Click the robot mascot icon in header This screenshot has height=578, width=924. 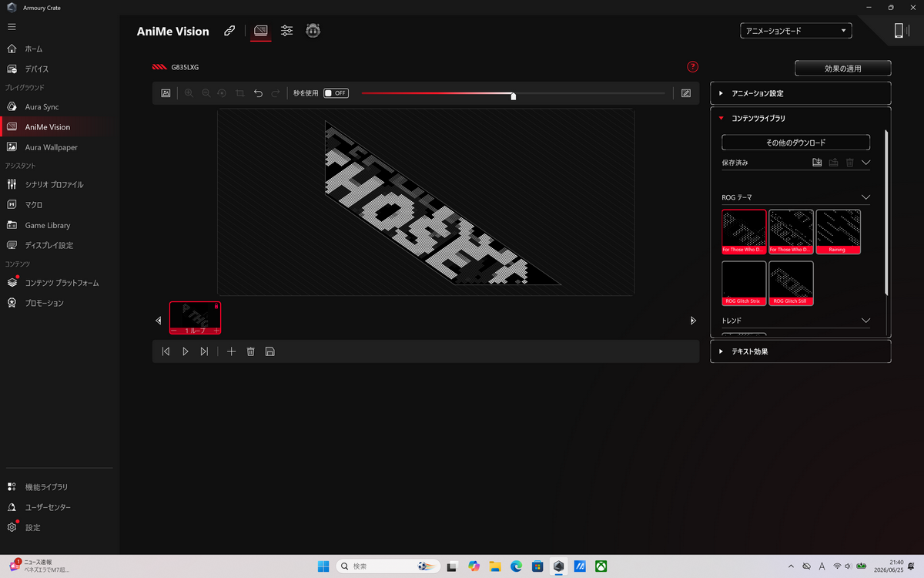pos(313,31)
